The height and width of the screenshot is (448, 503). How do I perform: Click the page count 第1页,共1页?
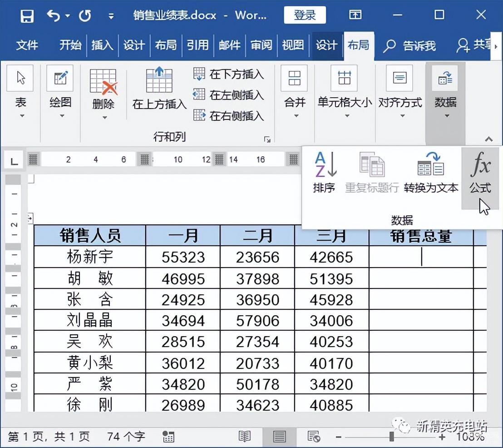[x=49, y=437]
